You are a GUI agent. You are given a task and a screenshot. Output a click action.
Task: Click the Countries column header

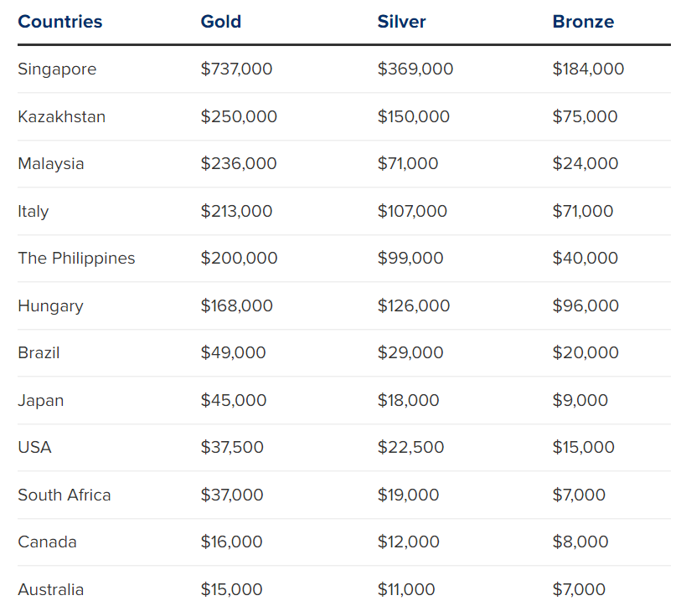(60, 22)
